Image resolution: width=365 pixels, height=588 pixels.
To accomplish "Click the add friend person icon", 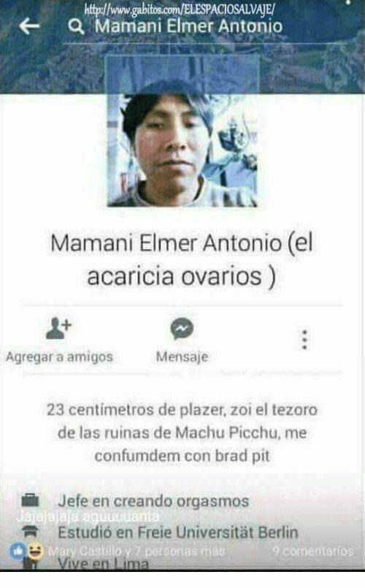I will (58, 329).
